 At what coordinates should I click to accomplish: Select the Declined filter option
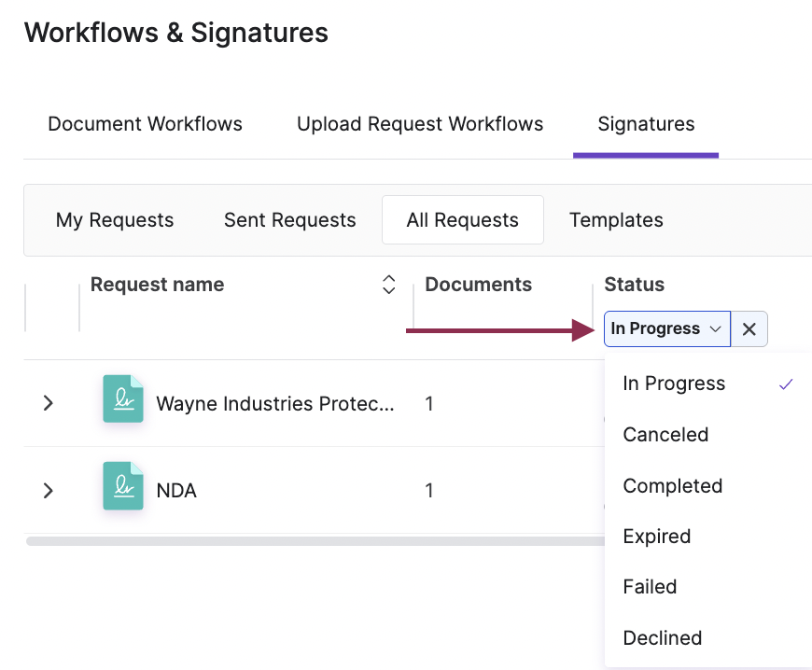pos(662,637)
